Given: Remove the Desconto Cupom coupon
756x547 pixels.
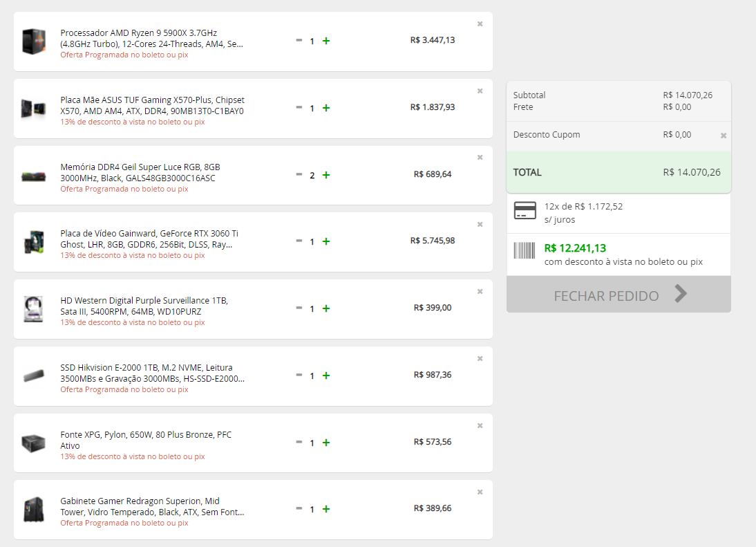Looking at the screenshot, I should (x=724, y=136).
